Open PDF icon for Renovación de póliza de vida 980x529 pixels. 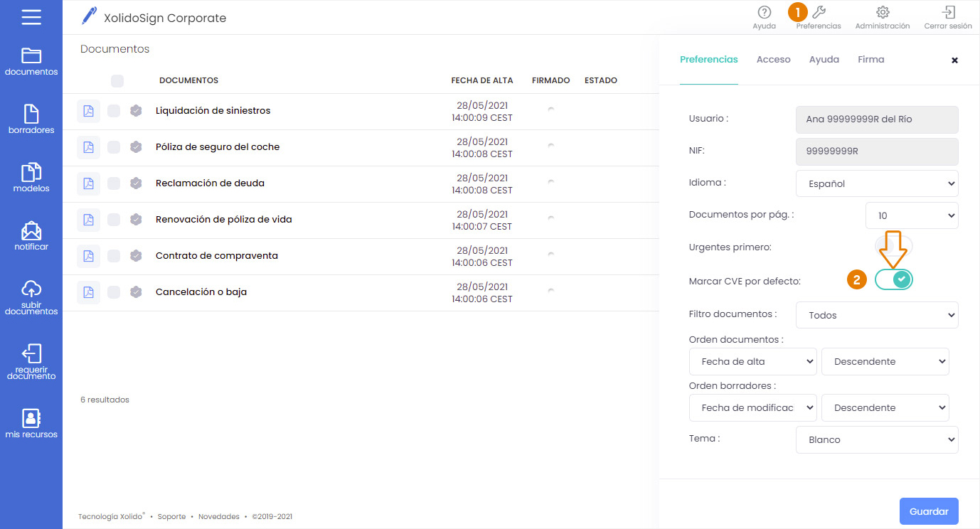88,220
